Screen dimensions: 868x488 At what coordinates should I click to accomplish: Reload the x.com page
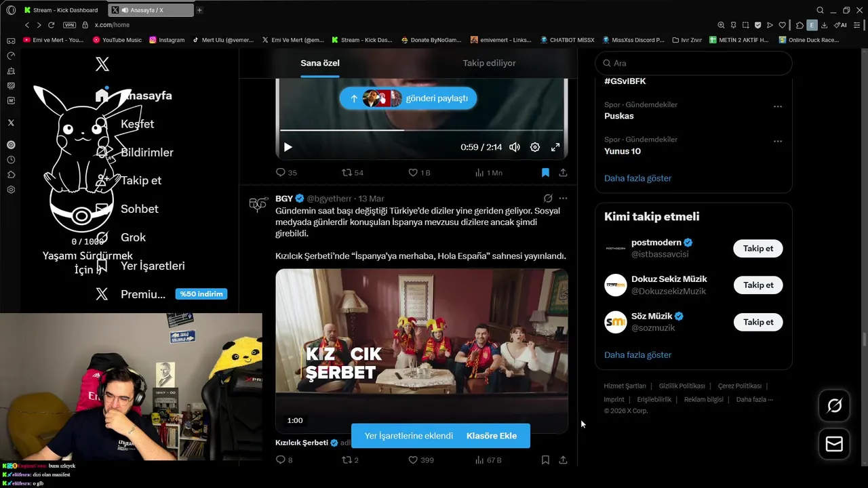(51, 25)
